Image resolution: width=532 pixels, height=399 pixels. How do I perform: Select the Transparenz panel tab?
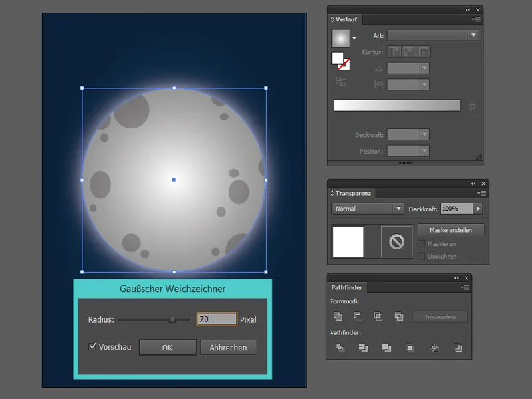click(353, 193)
